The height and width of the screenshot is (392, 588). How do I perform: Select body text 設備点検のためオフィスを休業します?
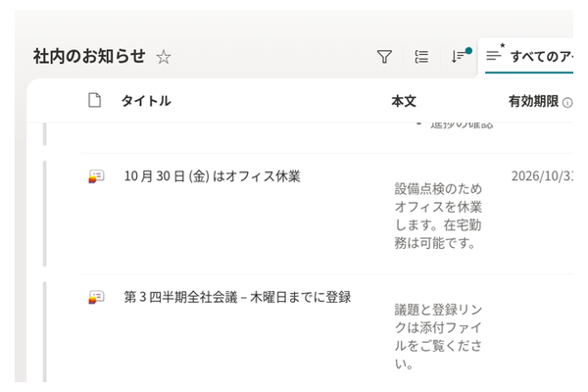(438, 216)
